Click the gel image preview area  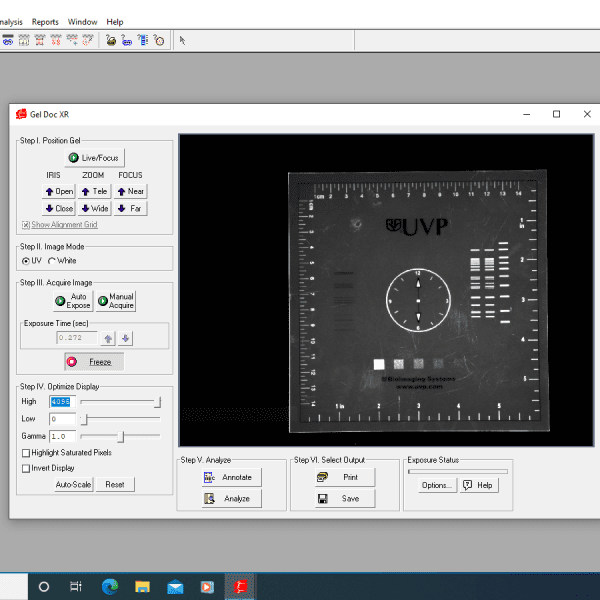click(x=386, y=290)
